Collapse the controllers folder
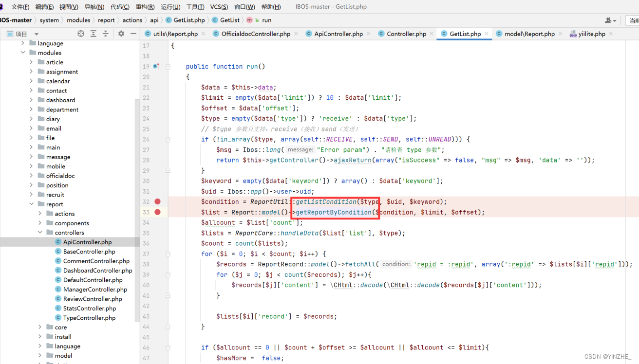639x364 pixels. (x=40, y=233)
